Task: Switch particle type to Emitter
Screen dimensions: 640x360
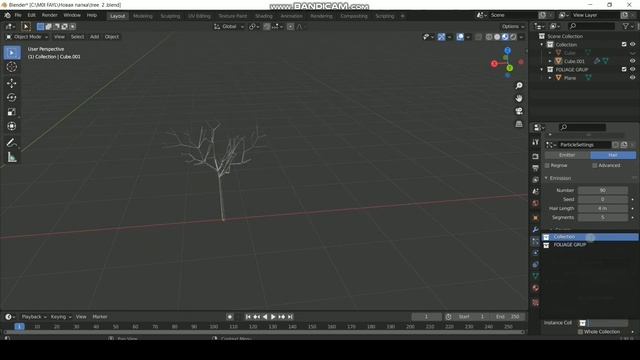Action: pyautogui.click(x=567, y=155)
